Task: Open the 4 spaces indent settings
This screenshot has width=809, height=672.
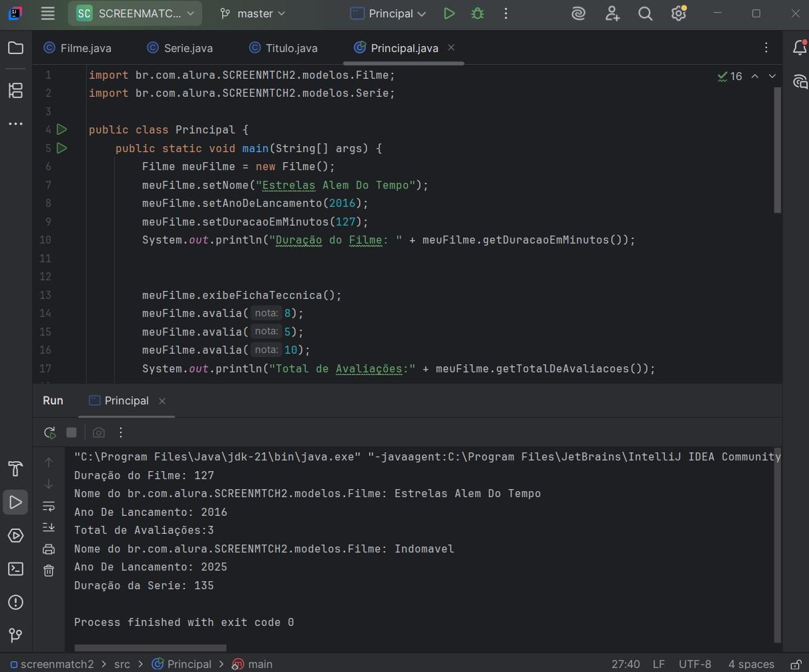Action: [751, 664]
